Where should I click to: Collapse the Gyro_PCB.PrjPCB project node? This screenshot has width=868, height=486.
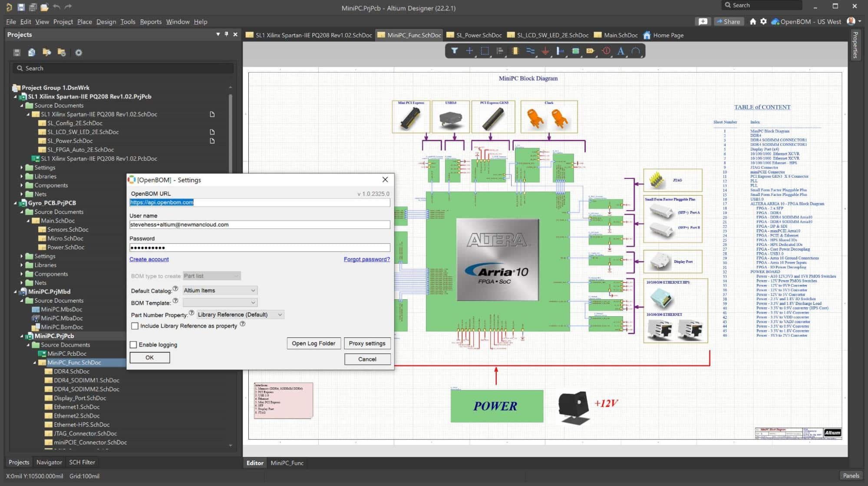point(15,203)
